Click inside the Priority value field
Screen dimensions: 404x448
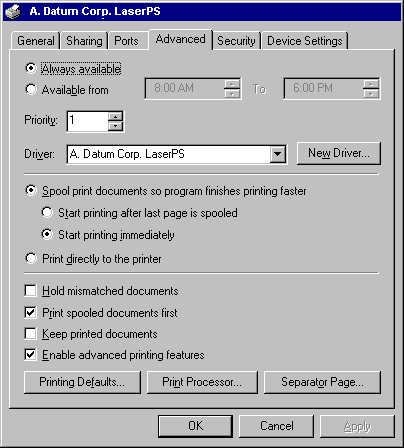pos(88,121)
